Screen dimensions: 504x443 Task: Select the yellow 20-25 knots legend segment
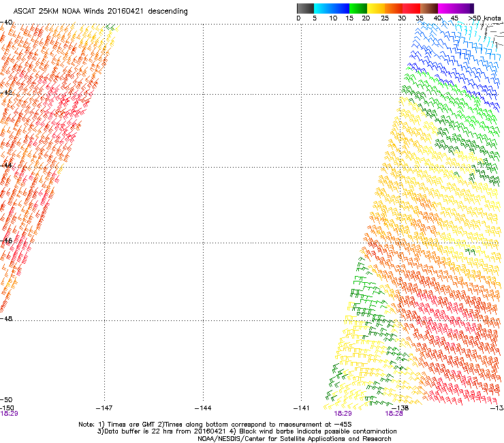coord(376,8)
